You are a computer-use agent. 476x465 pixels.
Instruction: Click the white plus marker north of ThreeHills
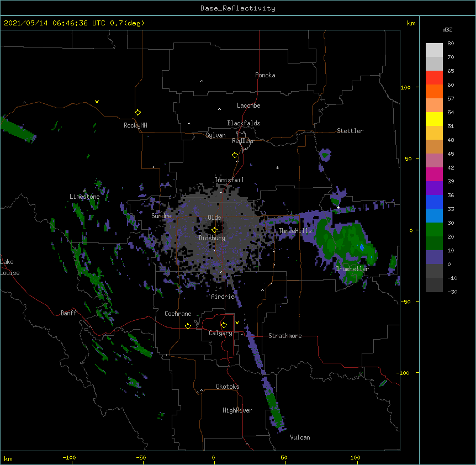tap(338, 207)
